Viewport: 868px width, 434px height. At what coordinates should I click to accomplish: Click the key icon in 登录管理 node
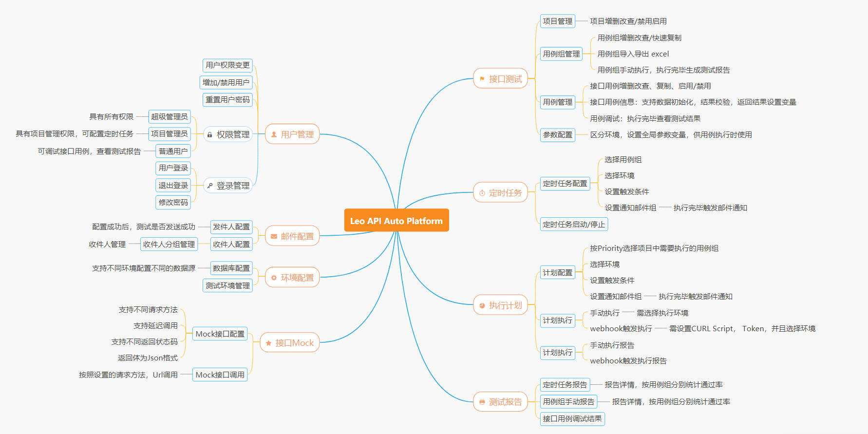point(209,186)
